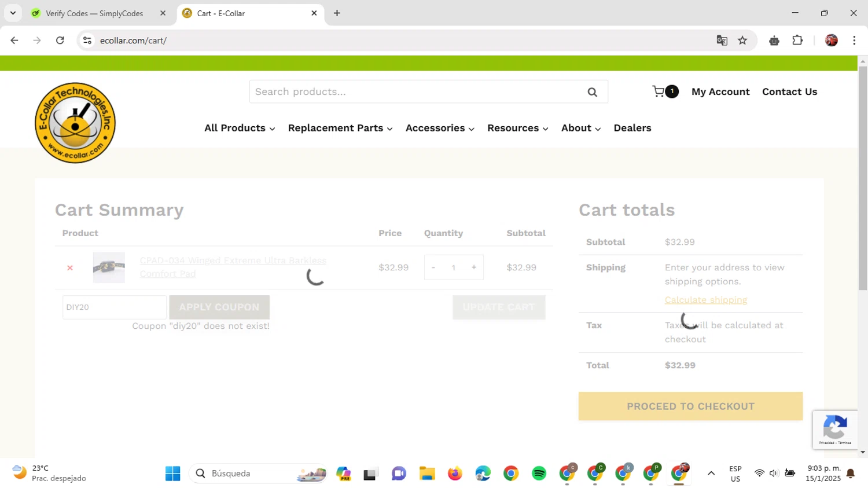Expand the Resources menu
This screenshot has width=868, height=488.
(x=518, y=128)
